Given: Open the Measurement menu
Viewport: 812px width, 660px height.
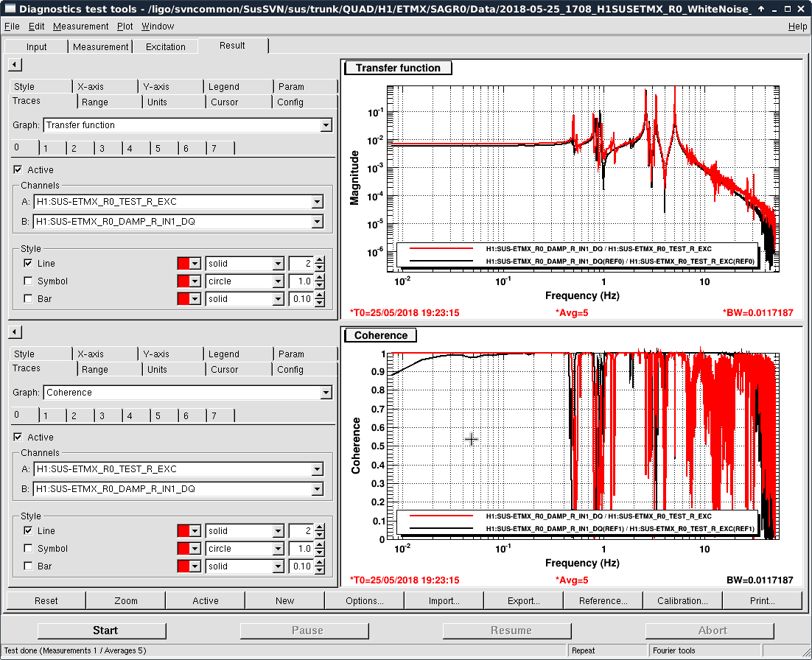Looking at the screenshot, I should pos(80,27).
